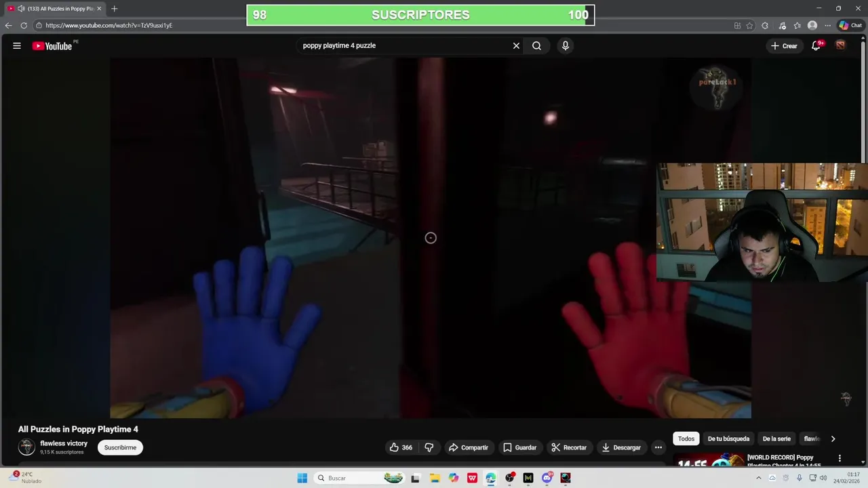Select the De la serie chip
868x488 pixels.
click(776, 439)
